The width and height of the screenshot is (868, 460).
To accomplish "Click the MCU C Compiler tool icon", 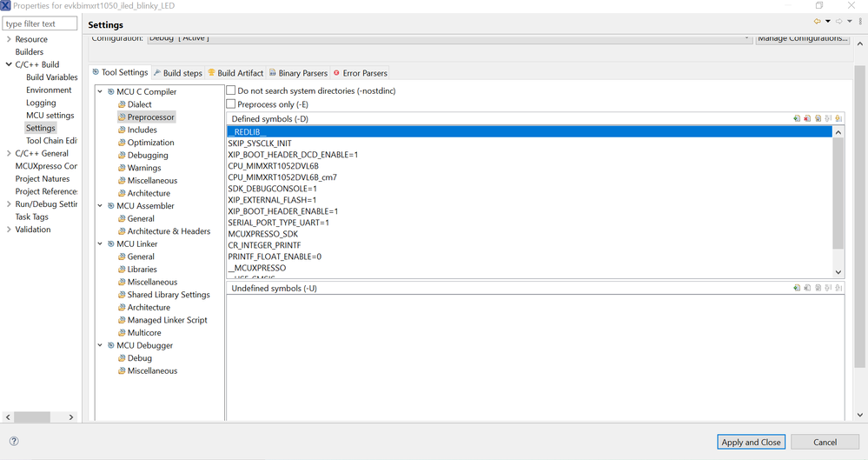I will [110, 91].
